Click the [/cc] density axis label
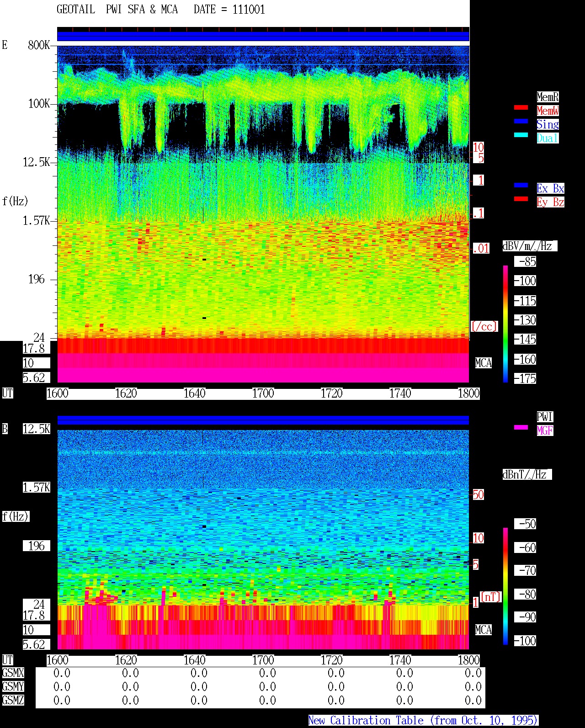This screenshot has height=728, width=585. coord(484,326)
